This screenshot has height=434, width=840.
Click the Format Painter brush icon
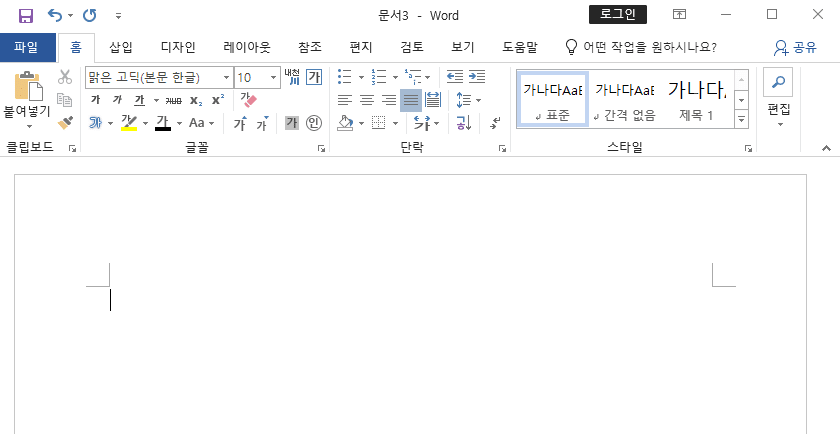[65, 123]
